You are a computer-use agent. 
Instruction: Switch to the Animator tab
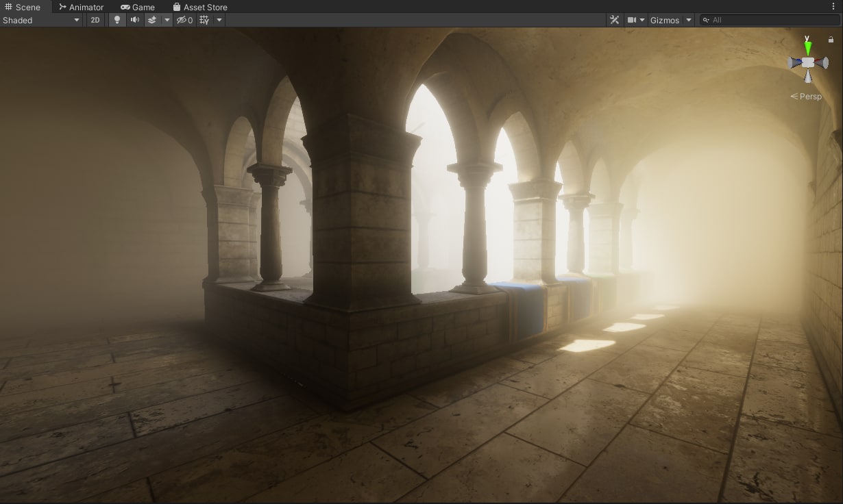pyautogui.click(x=81, y=7)
